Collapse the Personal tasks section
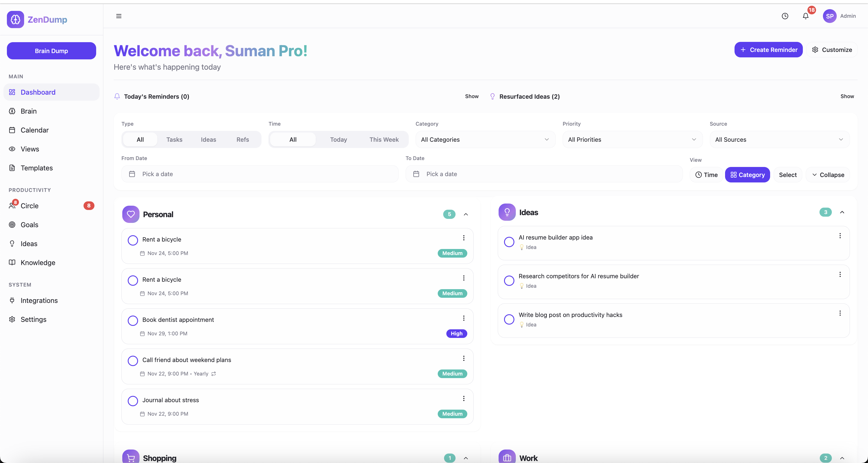The image size is (868, 463). click(x=466, y=214)
